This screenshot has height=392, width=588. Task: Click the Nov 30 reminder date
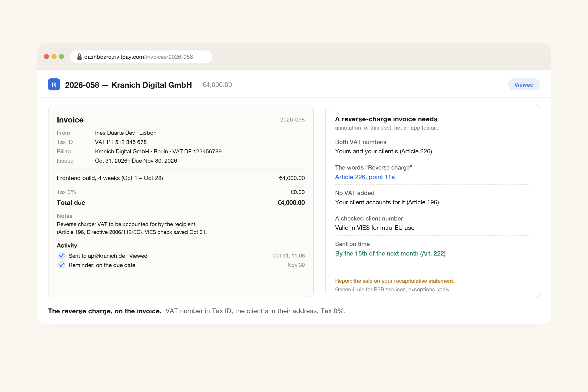[296, 265]
